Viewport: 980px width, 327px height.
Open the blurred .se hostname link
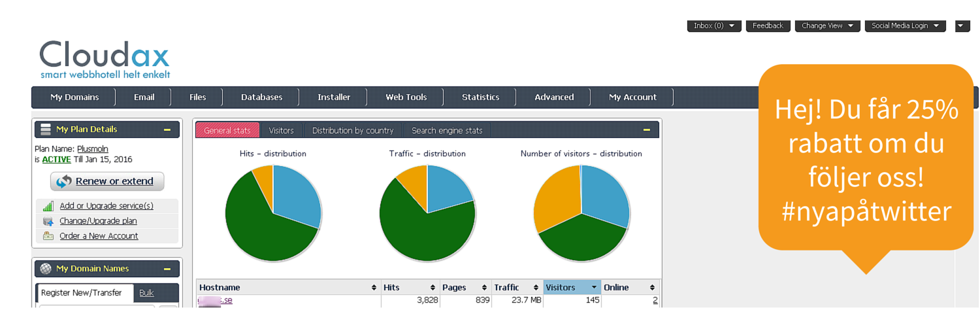[215, 301]
